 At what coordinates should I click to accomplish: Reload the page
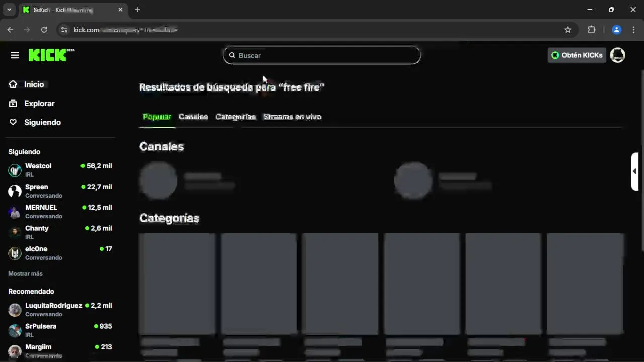tap(44, 30)
